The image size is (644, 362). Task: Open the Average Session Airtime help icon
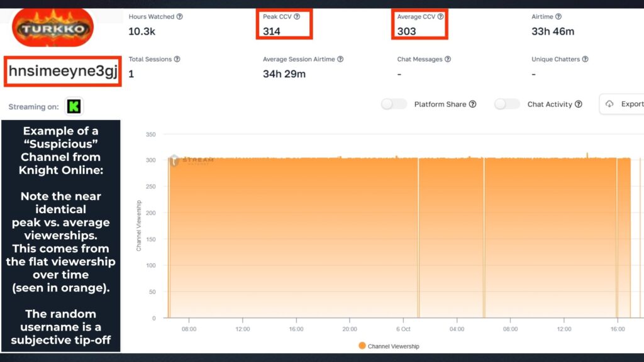(340, 58)
